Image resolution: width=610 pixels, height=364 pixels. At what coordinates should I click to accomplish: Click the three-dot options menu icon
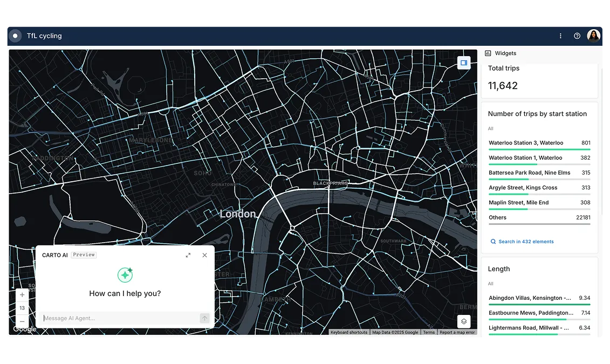pyautogui.click(x=560, y=36)
